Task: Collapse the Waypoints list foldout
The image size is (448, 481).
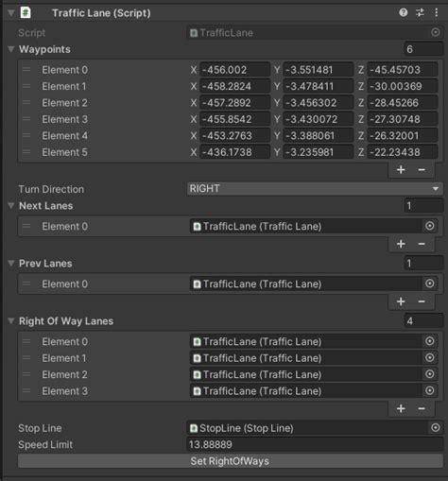Action: pos(11,49)
